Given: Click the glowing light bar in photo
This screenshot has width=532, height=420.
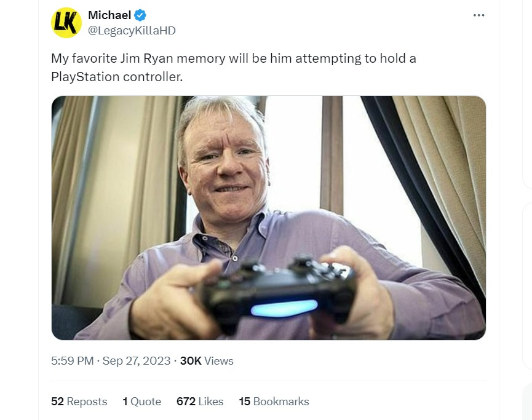Looking at the screenshot, I should (x=284, y=308).
